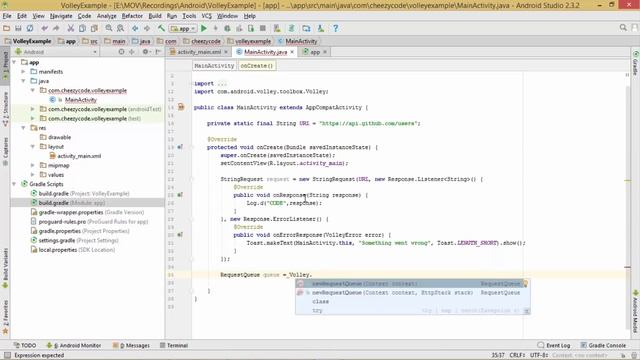This screenshot has height=360, width=640.
Task: Open the Navigate menu
Action: pos(61,16)
